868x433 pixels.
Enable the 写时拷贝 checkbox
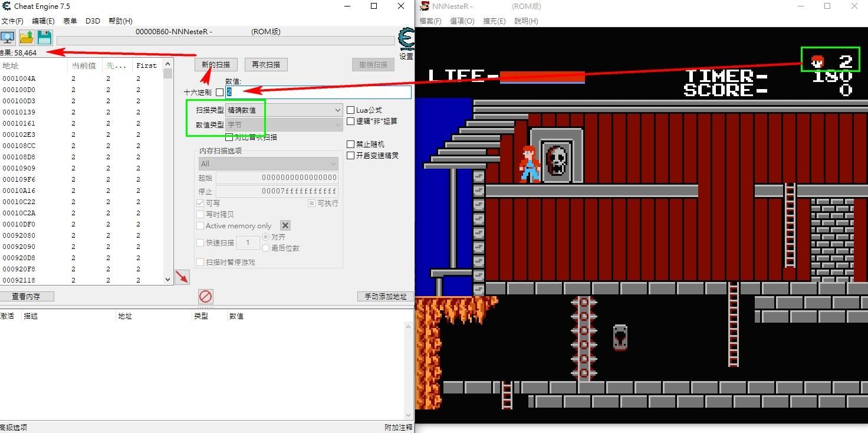click(x=200, y=215)
